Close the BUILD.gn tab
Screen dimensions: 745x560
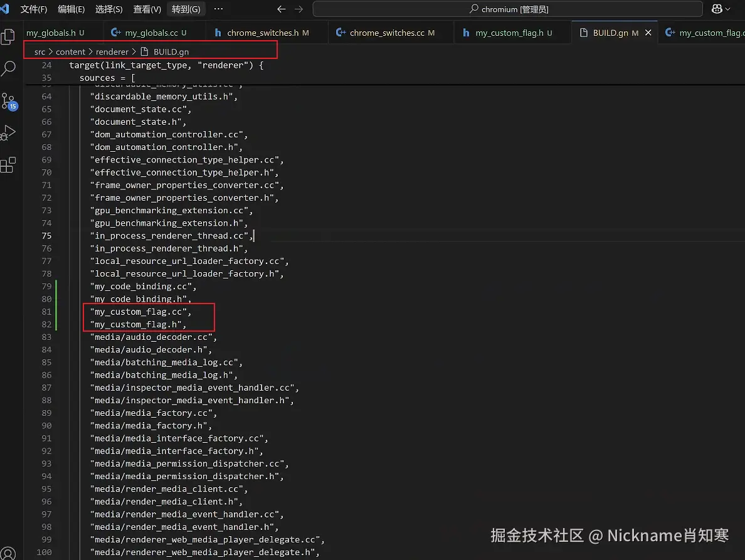coord(648,33)
